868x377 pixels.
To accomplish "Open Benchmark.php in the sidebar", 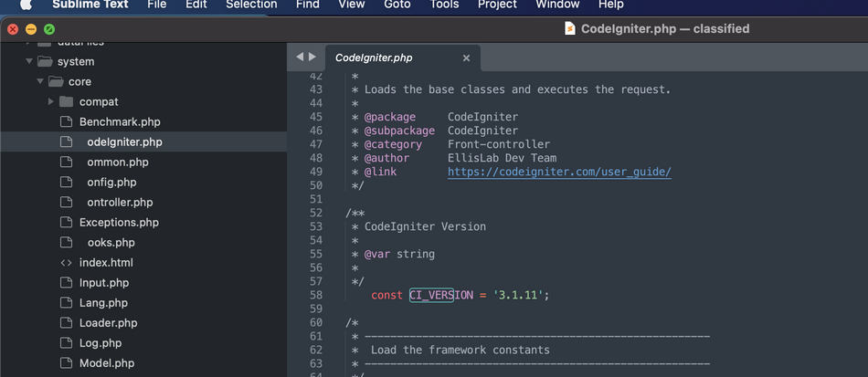I will (x=120, y=121).
